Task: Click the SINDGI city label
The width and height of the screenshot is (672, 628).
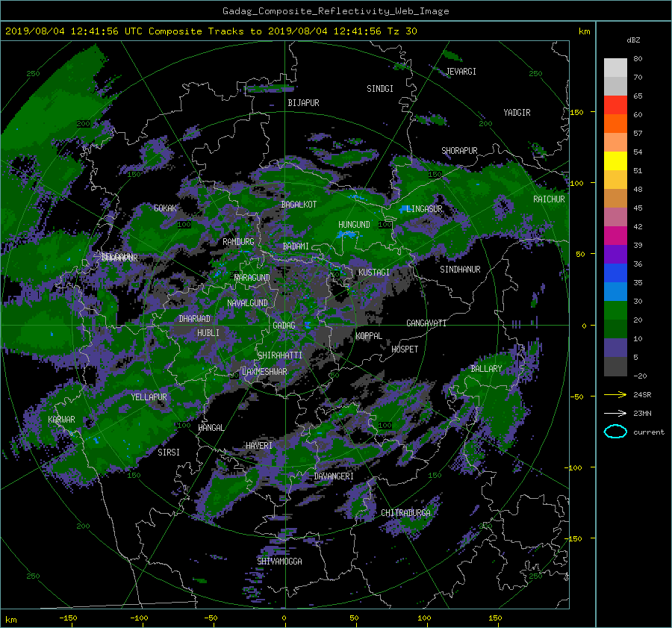Action: pyautogui.click(x=380, y=88)
